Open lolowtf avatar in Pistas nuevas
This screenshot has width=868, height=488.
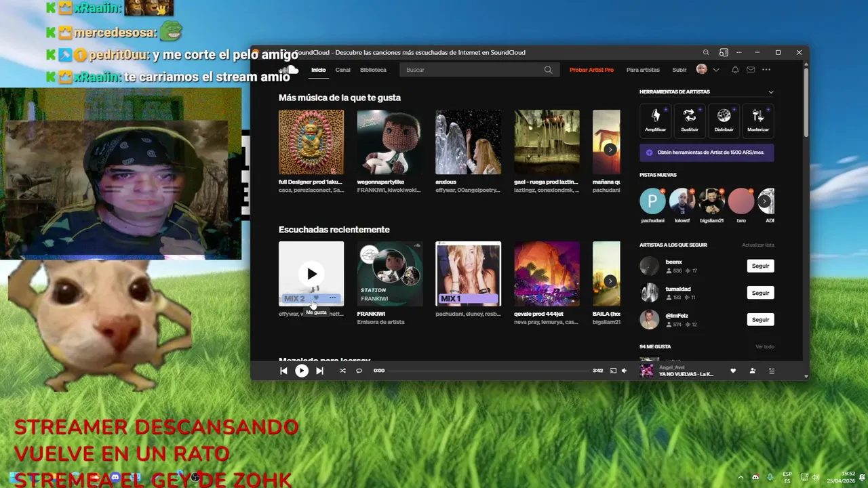682,201
